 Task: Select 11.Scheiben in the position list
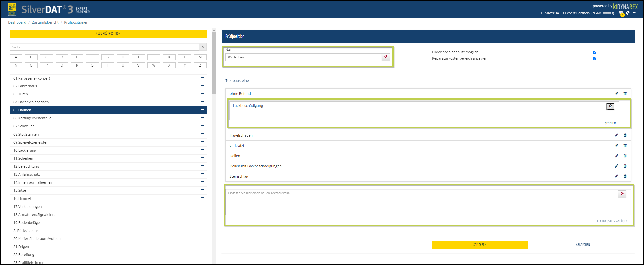pos(23,158)
